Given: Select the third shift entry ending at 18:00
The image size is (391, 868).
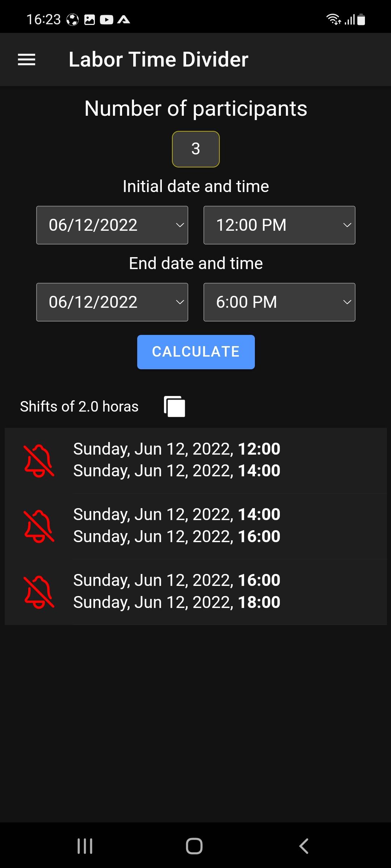Looking at the screenshot, I should coord(196,592).
